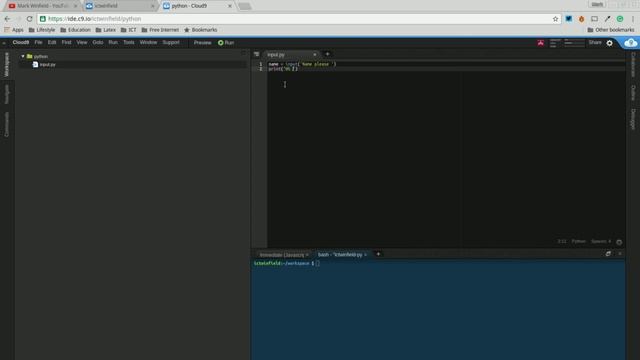The height and width of the screenshot is (360, 640).
Task: Toggle the Commands side panel
Action: point(7,124)
